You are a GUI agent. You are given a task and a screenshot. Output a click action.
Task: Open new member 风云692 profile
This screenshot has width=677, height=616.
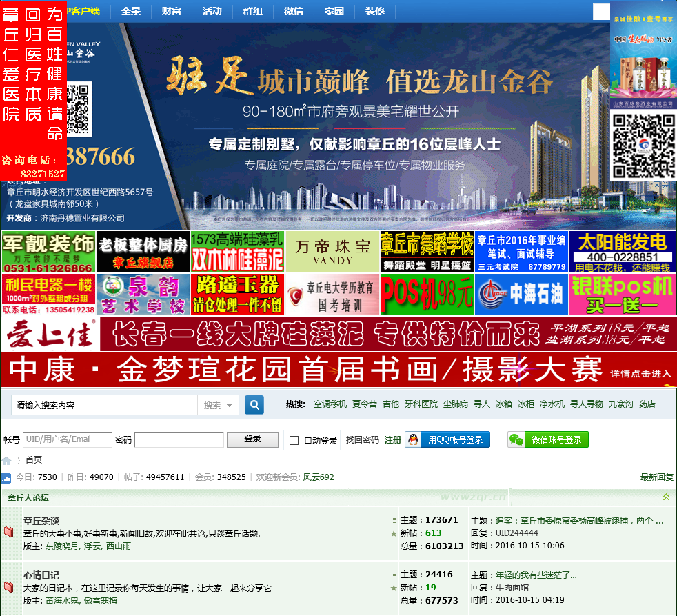[x=319, y=477]
